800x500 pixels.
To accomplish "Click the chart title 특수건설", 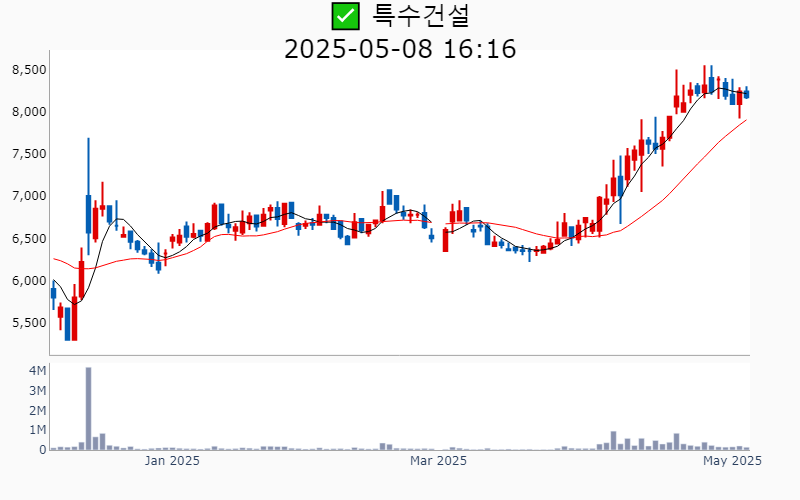I will click(420, 16).
